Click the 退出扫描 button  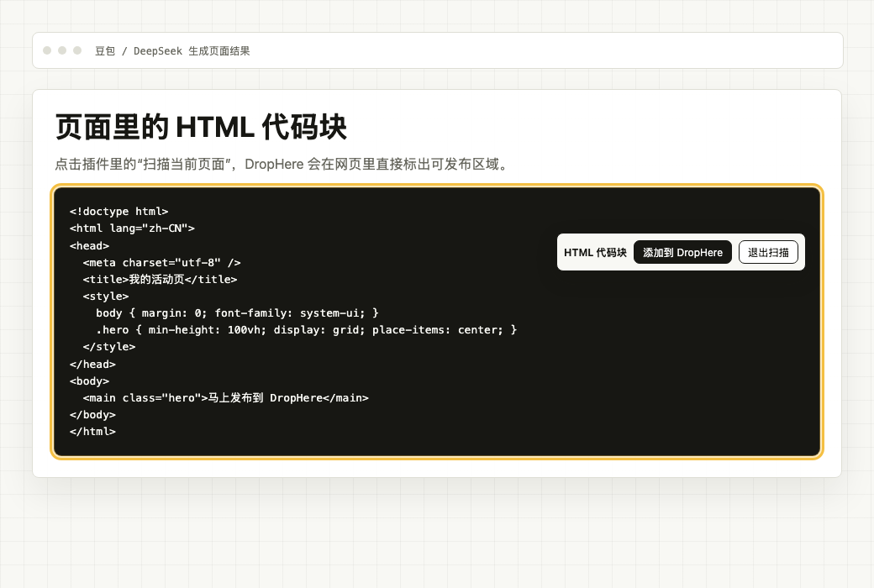click(768, 253)
